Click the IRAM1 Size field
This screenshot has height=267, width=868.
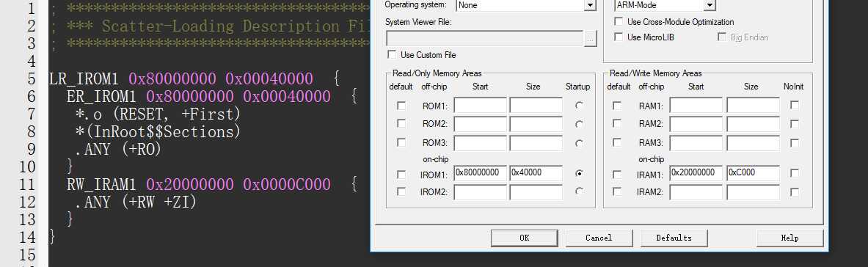click(x=754, y=173)
